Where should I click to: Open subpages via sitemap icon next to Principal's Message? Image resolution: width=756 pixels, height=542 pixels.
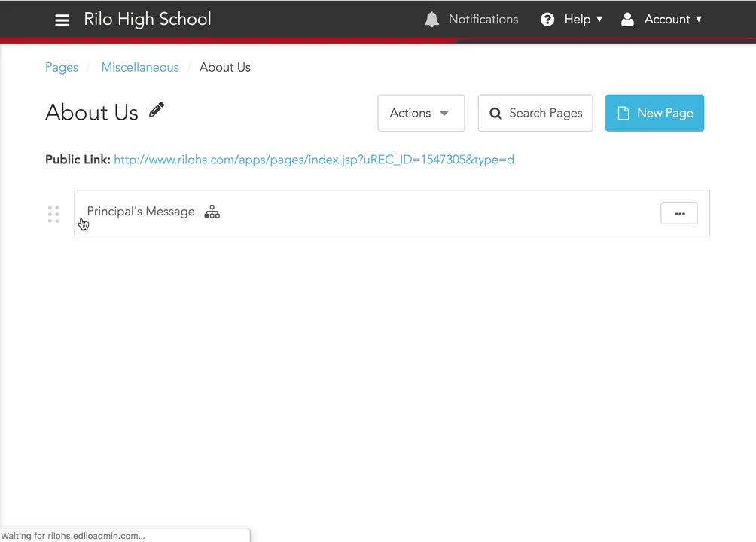(x=212, y=212)
